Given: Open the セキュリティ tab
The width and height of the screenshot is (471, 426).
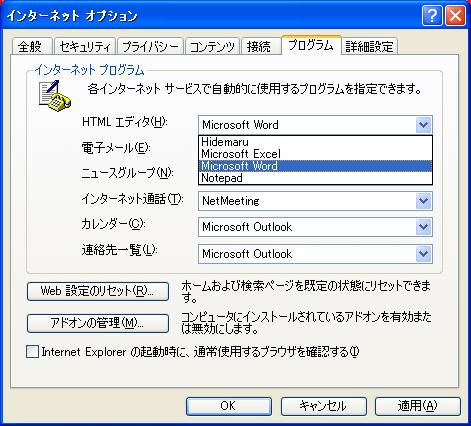Looking at the screenshot, I should (85, 46).
